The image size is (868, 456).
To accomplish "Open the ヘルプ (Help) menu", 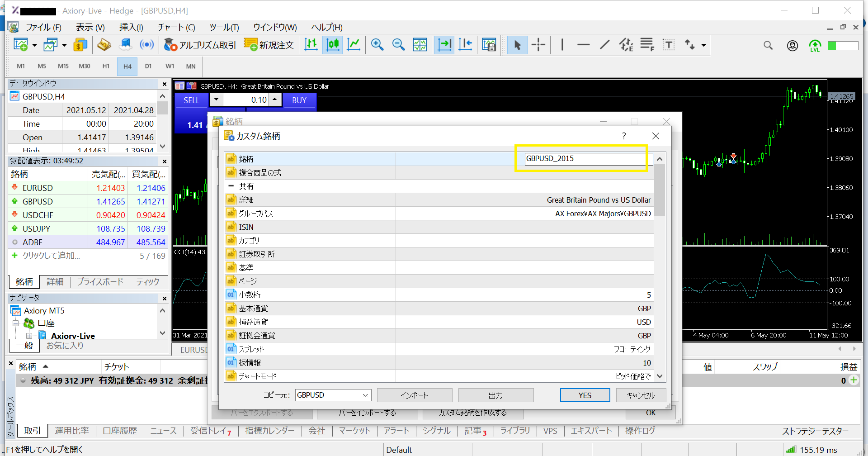I will coord(327,27).
